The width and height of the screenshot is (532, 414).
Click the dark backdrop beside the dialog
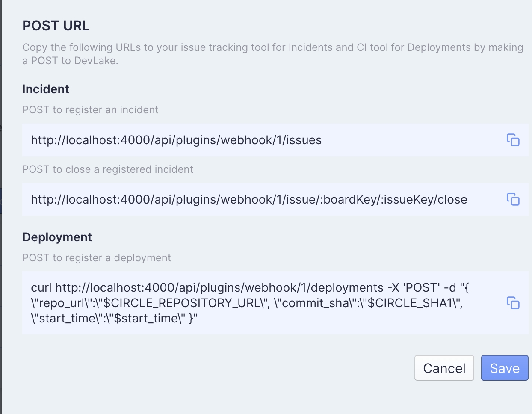tap(1, 207)
